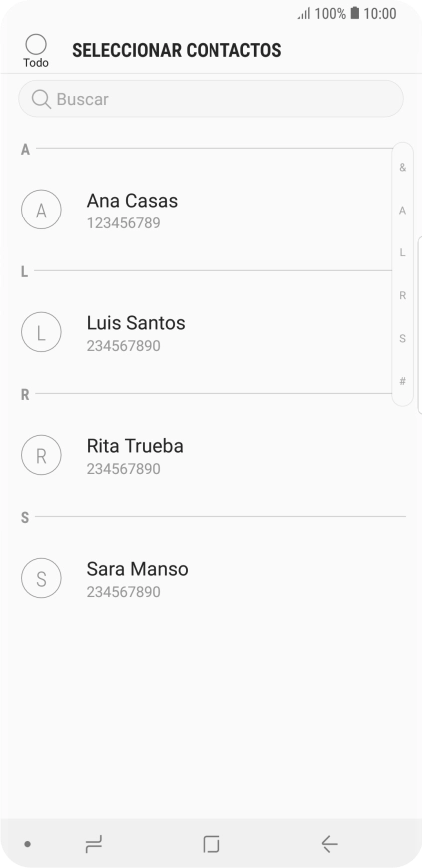This screenshot has width=422, height=868.
Task: Jump to letter R in index scroller
Action: coord(403,295)
